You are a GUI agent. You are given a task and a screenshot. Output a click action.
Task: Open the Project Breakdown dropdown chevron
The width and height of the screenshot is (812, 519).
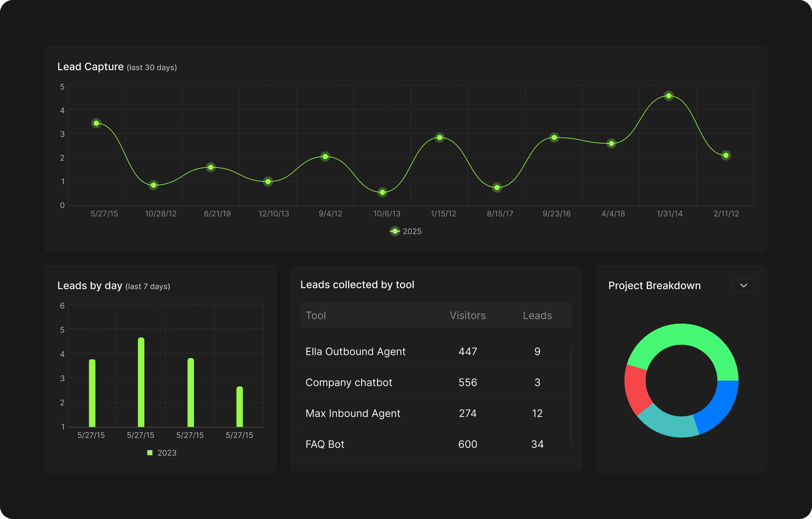click(743, 285)
